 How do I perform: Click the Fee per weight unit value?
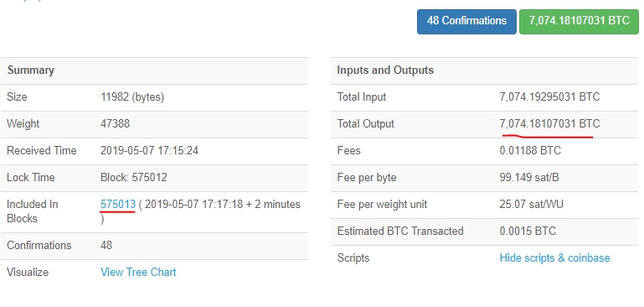pyautogui.click(x=532, y=204)
